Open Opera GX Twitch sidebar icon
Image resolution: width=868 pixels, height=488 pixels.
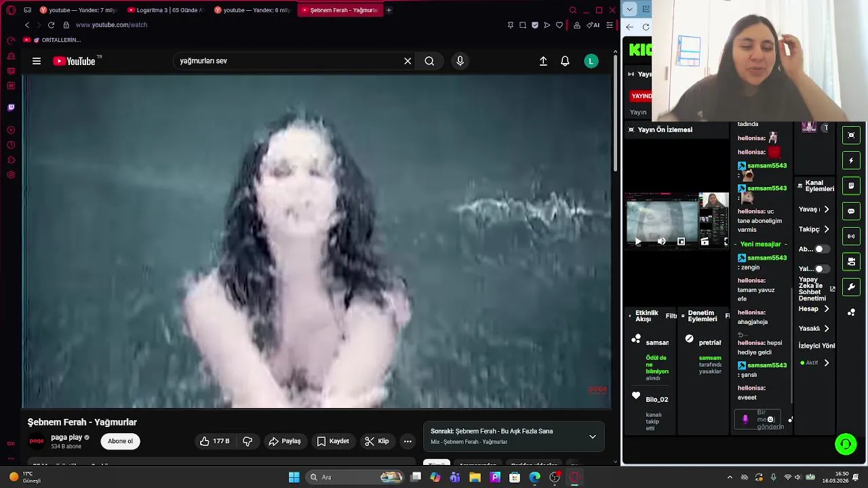point(11,107)
